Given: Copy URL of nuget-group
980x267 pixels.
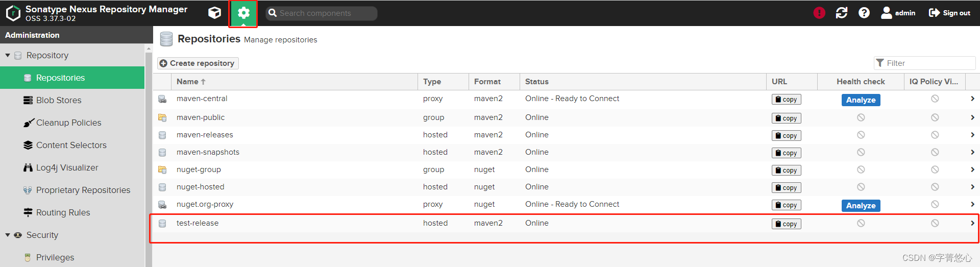Looking at the screenshot, I should [x=786, y=171].
